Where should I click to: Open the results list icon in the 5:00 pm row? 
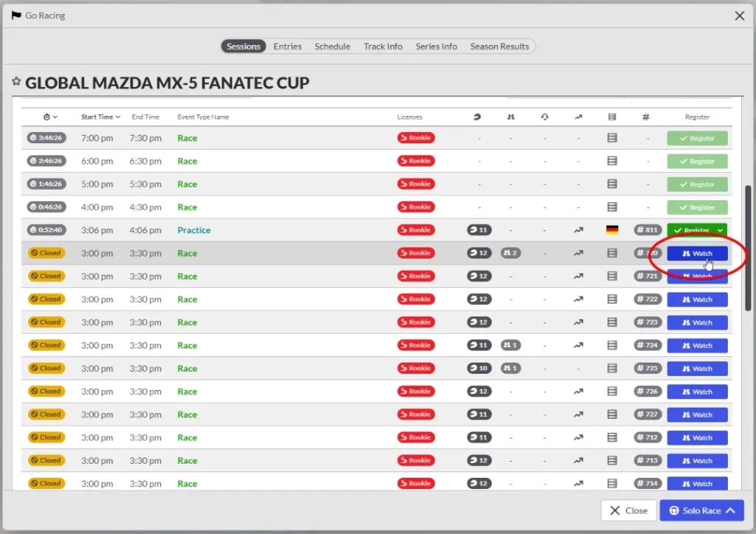[x=612, y=184]
